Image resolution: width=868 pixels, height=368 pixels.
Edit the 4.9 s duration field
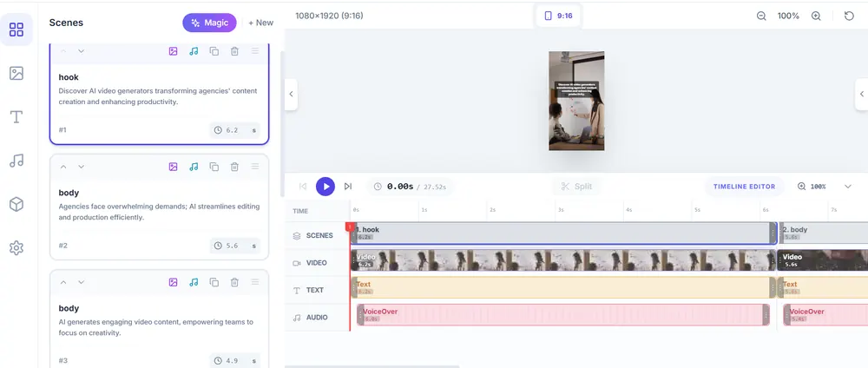click(235, 361)
